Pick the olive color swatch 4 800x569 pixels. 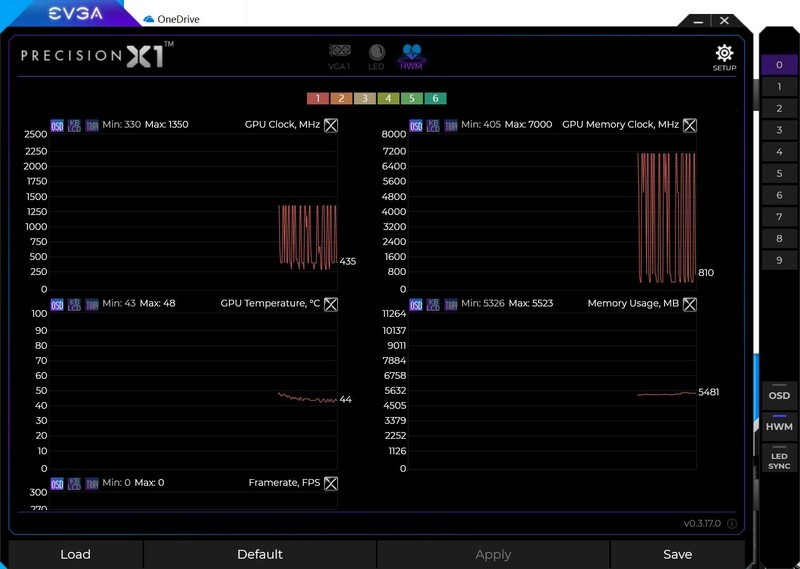(388, 98)
